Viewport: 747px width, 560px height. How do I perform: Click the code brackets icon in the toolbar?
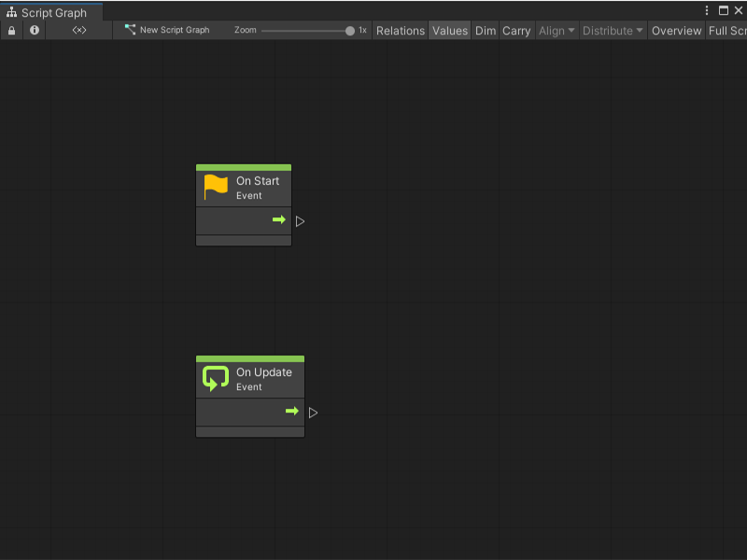(78, 30)
